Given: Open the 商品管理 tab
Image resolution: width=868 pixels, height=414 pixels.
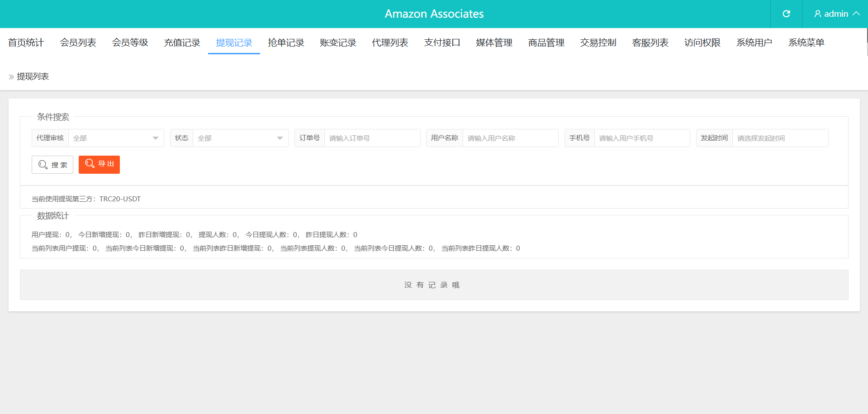Looking at the screenshot, I should (x=546, y=43).
